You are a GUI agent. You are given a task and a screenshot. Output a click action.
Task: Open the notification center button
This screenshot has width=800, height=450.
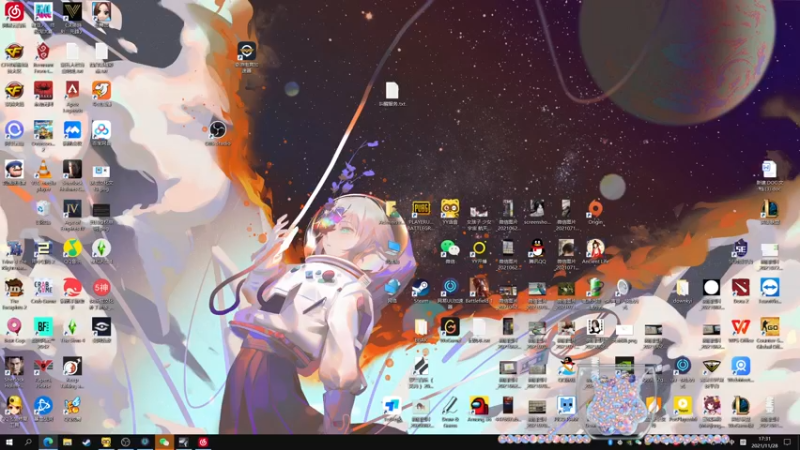coord(788,442)
